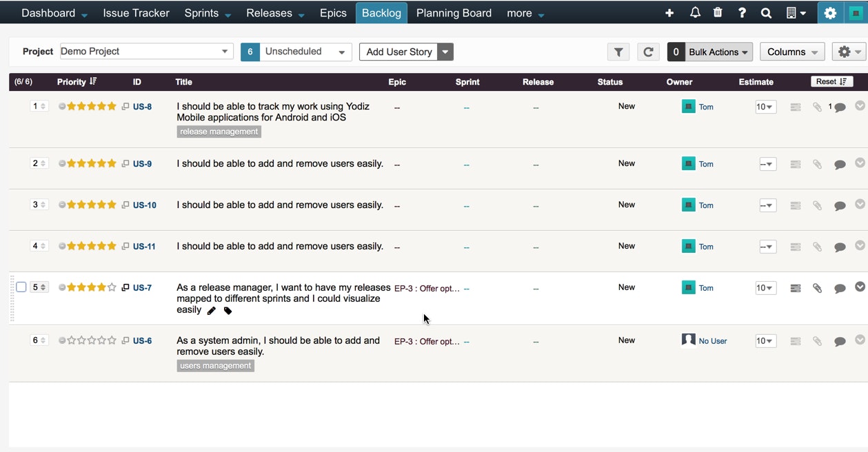
Task: Click the attachment paperclip for US-9
Action: point(817,164)
